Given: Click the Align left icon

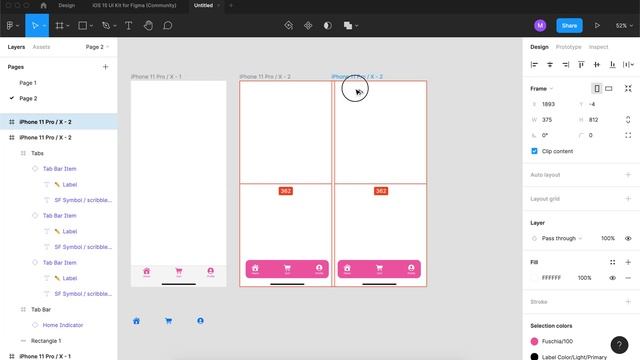Looking at the screenshot, I should coord(534,64).
